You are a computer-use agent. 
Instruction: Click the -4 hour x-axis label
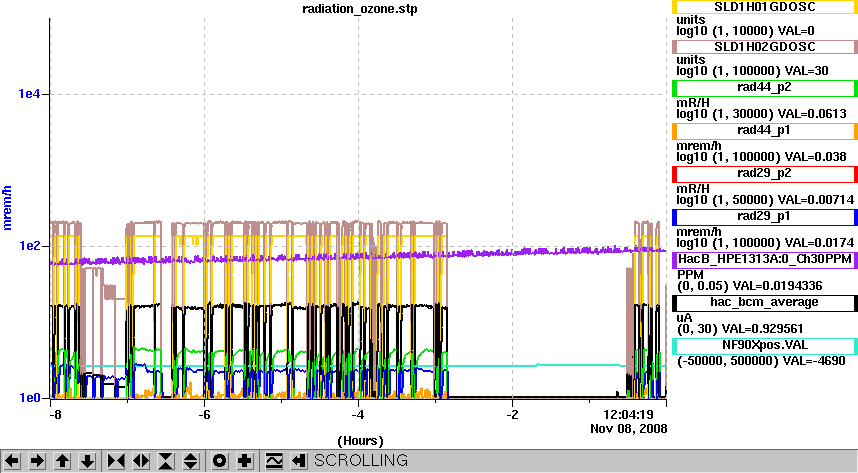[358, 414]
